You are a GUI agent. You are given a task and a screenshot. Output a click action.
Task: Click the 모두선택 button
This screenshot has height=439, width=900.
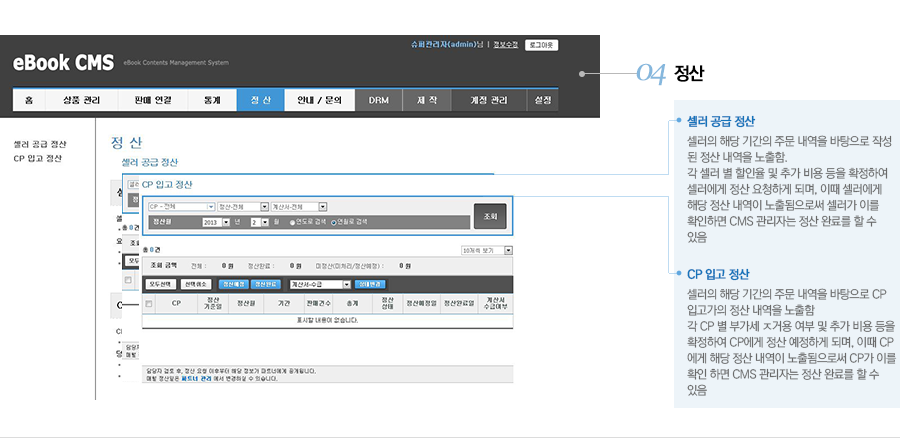161,284
